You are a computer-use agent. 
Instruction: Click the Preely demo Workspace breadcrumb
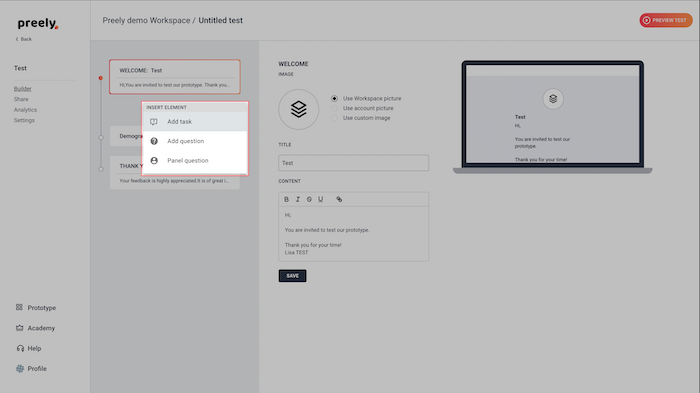[x=146, y=21]
